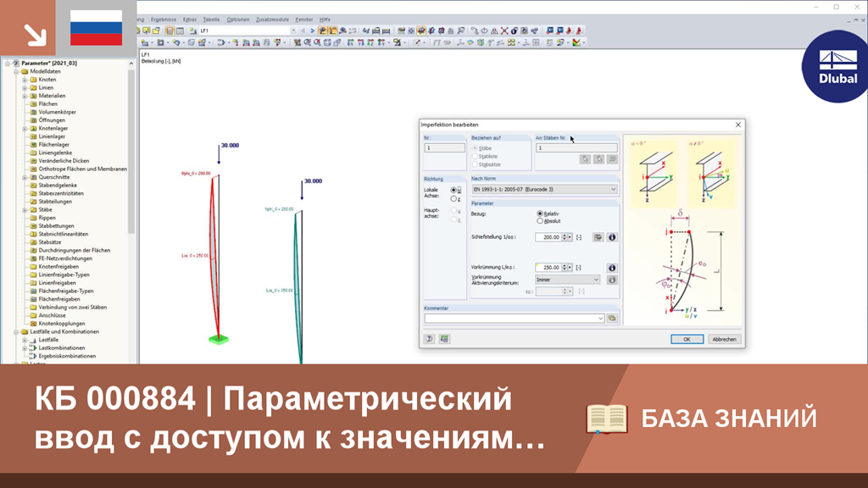This screenshot has width=868, height=488.
Task: Open the Kommentar library icon button
Action: point(612,319)
